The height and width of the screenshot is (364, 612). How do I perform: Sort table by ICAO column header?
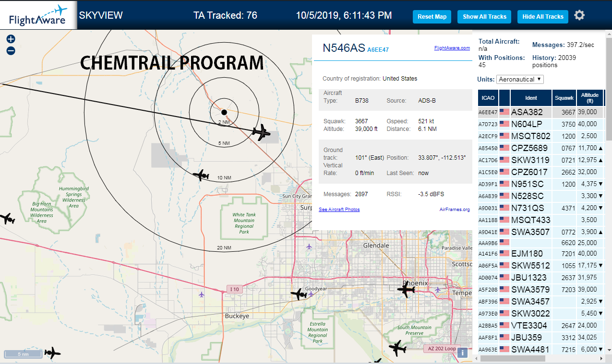pos(488,98)
